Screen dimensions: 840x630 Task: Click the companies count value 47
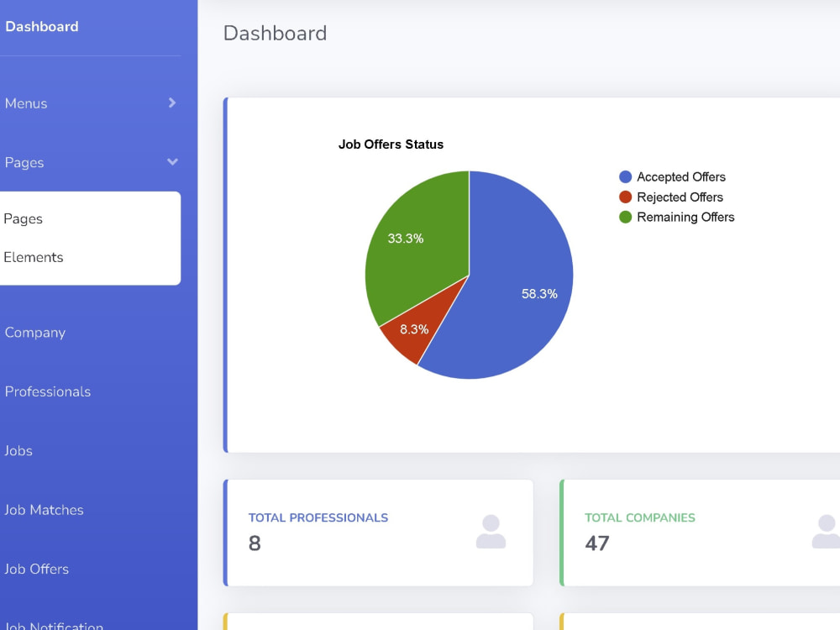pyautogui.click(x=596, y=543)
